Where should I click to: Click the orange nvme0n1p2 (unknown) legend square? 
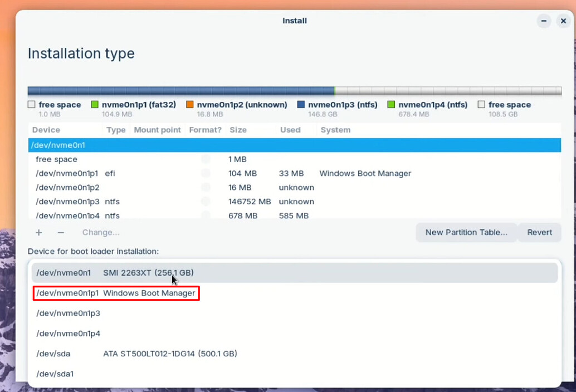click(x=189, y=104)
